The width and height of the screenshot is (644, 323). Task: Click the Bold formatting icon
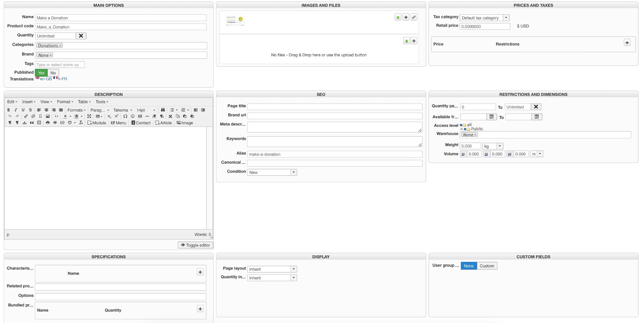(x=8, y=110)
